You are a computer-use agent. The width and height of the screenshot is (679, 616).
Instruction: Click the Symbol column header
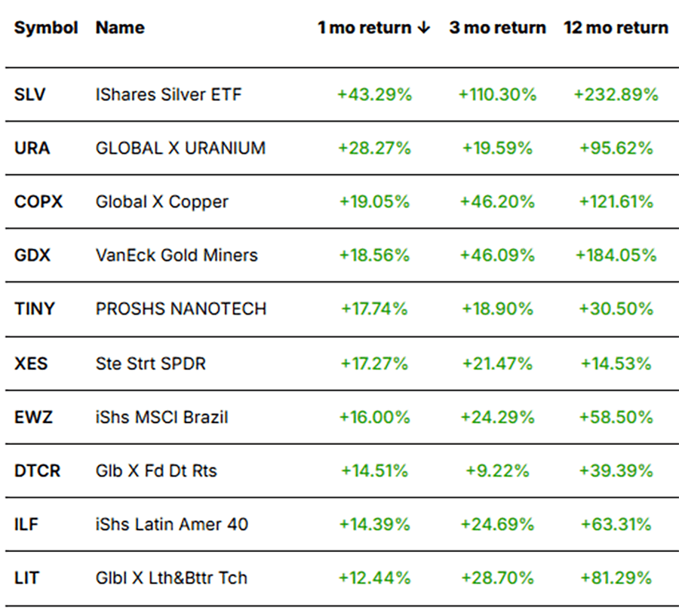pos(46,28)
